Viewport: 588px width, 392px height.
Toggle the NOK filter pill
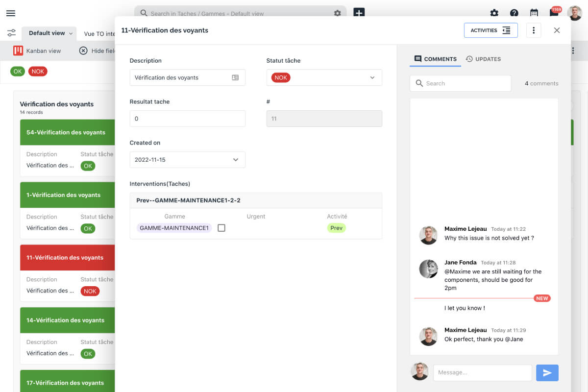[x=38, y=71]
